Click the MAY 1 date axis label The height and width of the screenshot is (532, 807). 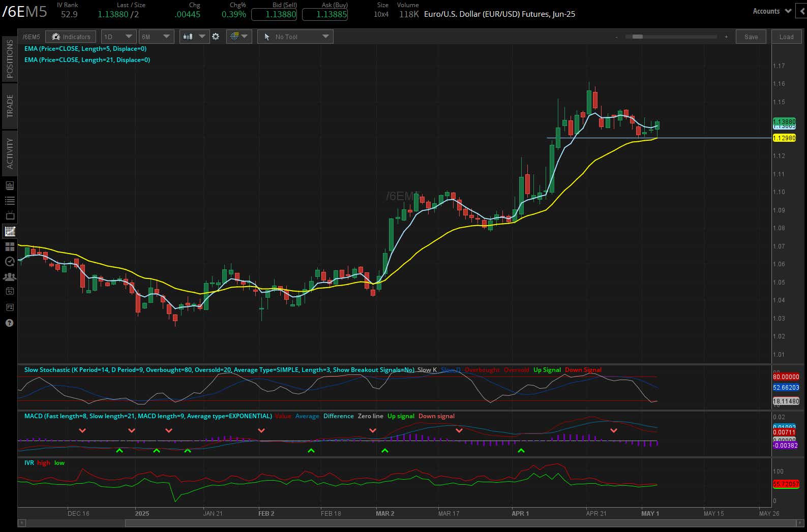[650, 514]
